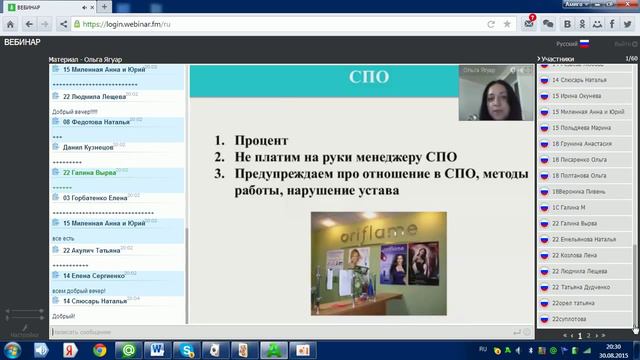This screenshot has width=640, height=360.
Task: Select participant 18Вероника Пивень
Action: 585,191
